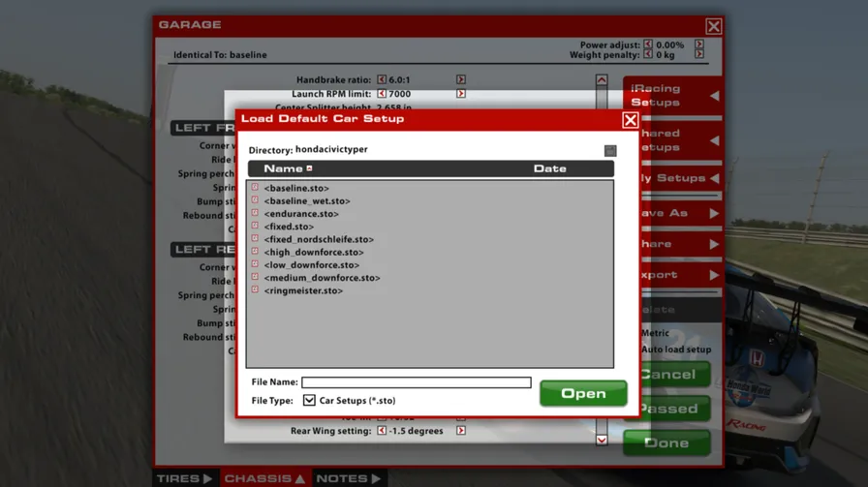Decrease the weight penalty value

[x=648, y=54]
